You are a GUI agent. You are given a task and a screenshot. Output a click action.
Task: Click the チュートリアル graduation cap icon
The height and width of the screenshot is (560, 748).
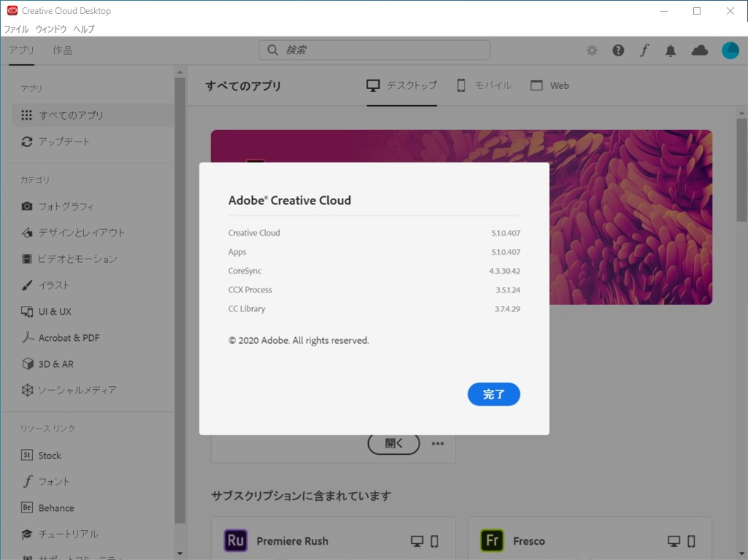tap(26, 534)
